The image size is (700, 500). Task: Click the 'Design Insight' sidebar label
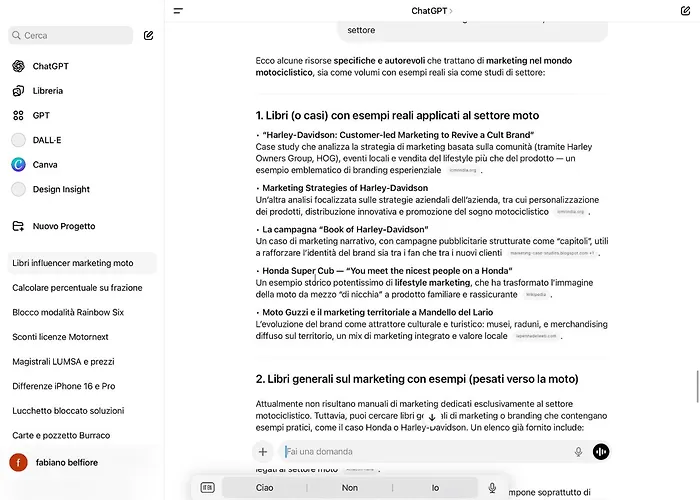tap(61, 189)
